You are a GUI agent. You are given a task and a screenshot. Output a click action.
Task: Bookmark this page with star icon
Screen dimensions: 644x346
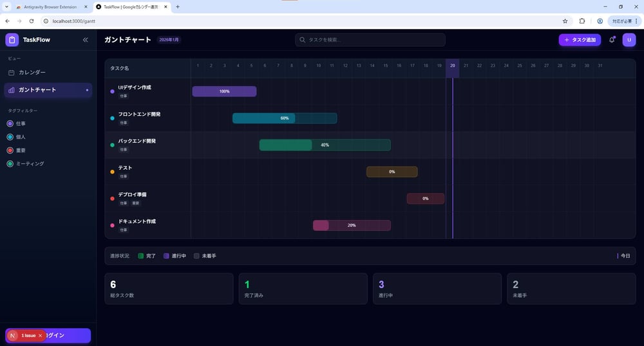click(x=565, y=21)
